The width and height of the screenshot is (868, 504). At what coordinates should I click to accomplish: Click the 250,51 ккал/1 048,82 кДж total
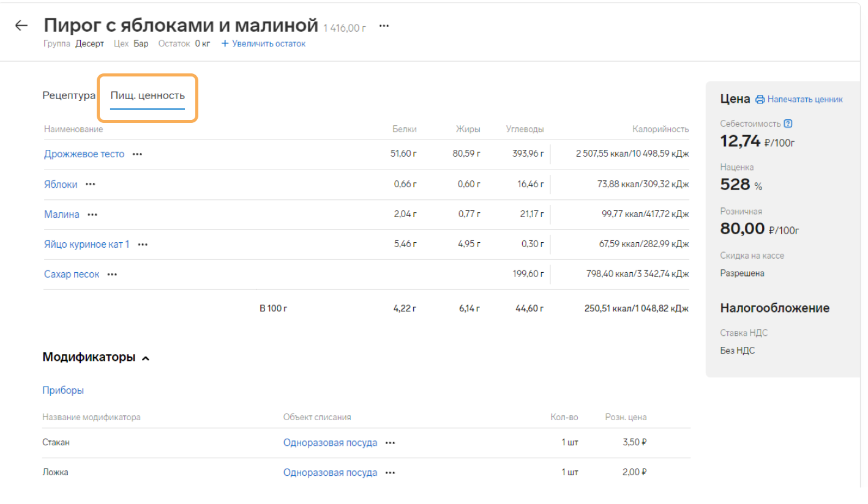coord(637,308)
